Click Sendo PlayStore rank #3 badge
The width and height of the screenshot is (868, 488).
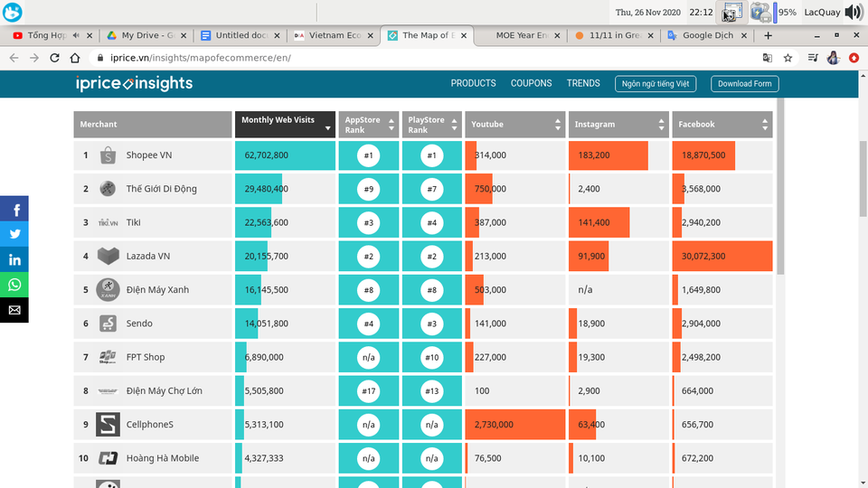click(x=432, y=324)
